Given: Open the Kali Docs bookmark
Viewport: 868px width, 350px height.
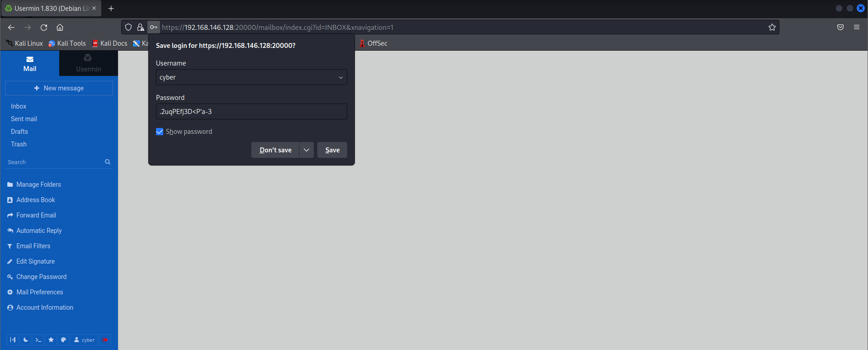Looking at the screenshot, I should [x=109, y=43].
